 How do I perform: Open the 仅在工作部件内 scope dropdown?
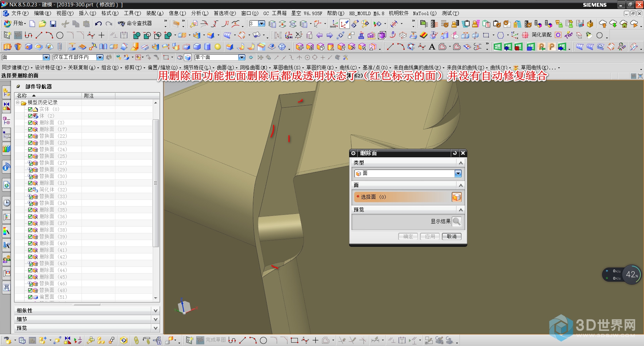click(100, 57)
